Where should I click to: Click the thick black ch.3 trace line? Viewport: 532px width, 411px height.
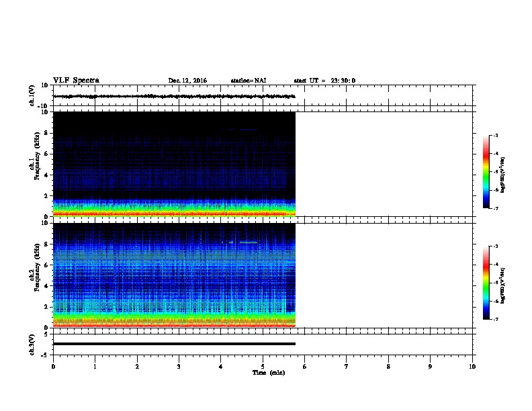(174, 344)
